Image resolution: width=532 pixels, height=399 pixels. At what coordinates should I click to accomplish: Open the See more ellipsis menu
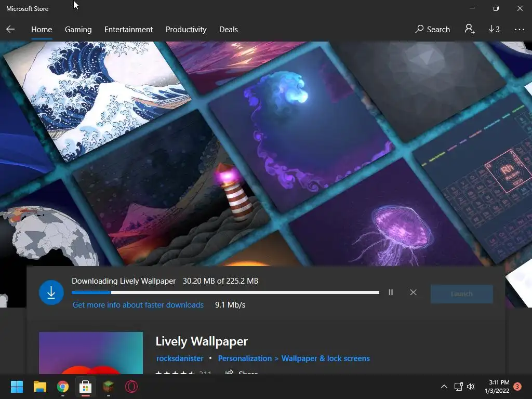[x=519, y=30]
